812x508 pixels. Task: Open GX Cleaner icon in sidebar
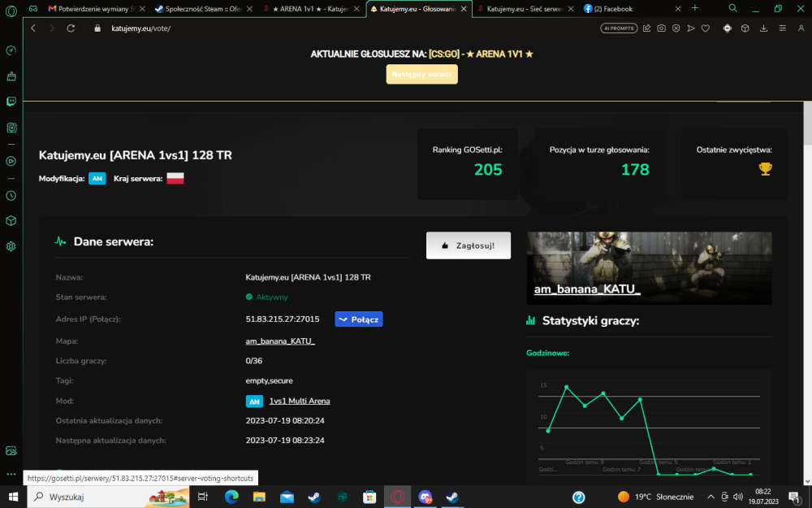[x=11, y=76]
